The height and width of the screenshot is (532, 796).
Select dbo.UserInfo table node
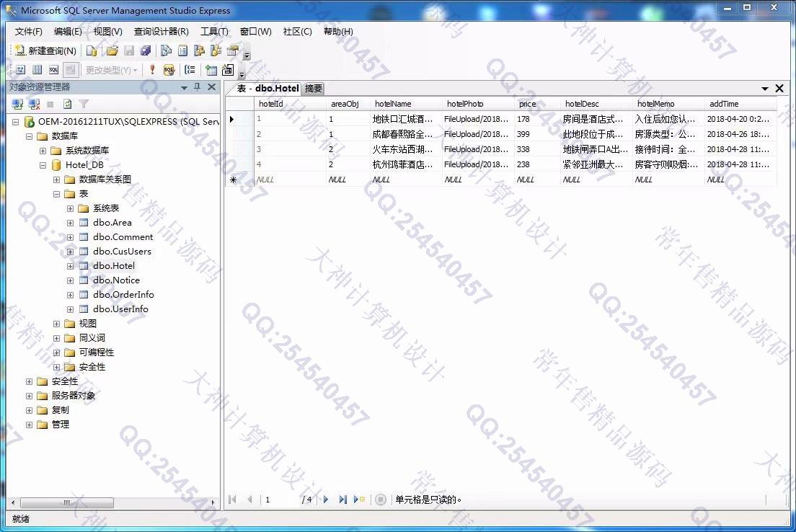pos(120,309)
